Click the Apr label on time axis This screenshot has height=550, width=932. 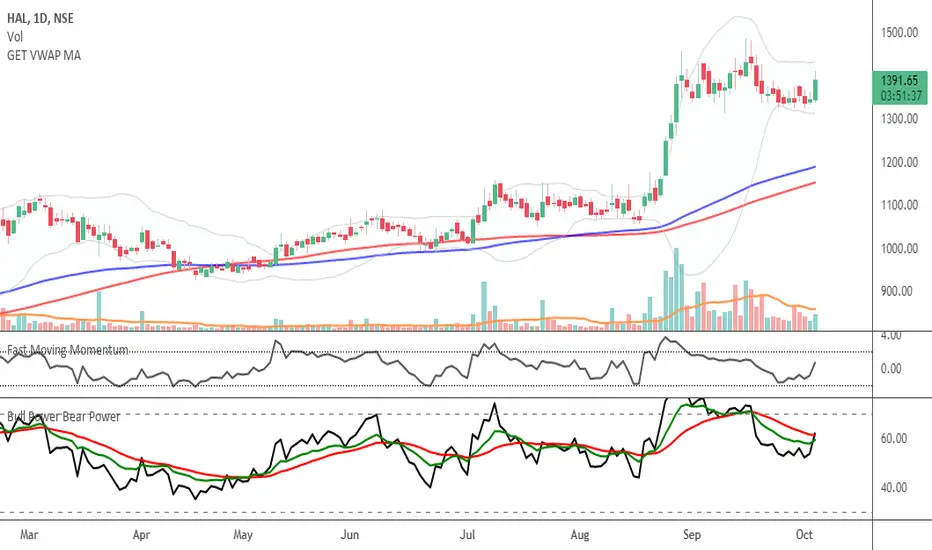click(x=141, y=535)
